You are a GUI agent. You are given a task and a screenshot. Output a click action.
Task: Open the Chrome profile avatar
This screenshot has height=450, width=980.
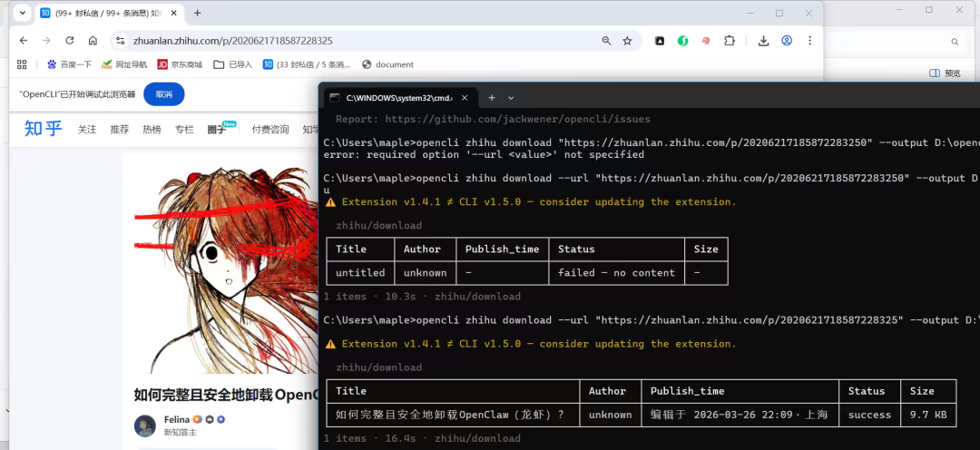[787, 41]
